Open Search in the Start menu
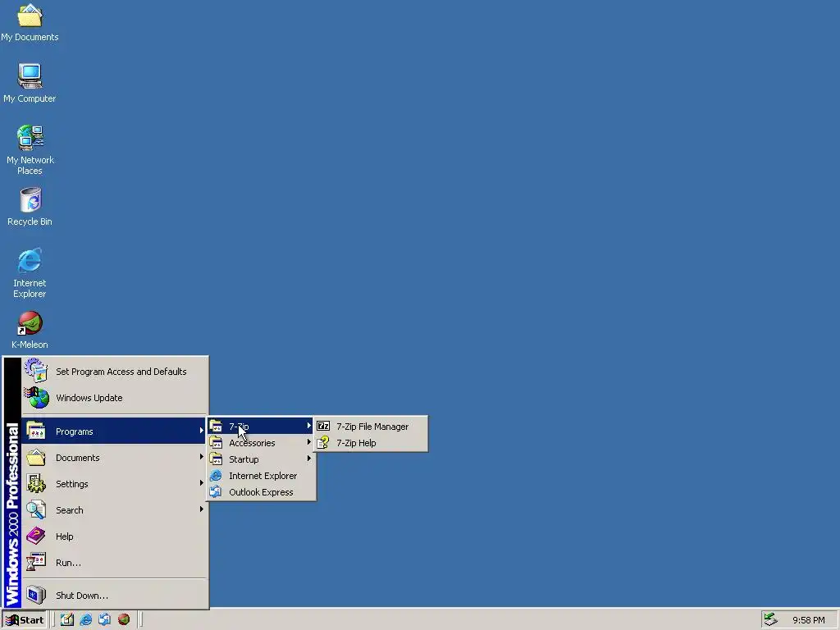The width and height of the screenshot is (840, 630). point(114,510)
